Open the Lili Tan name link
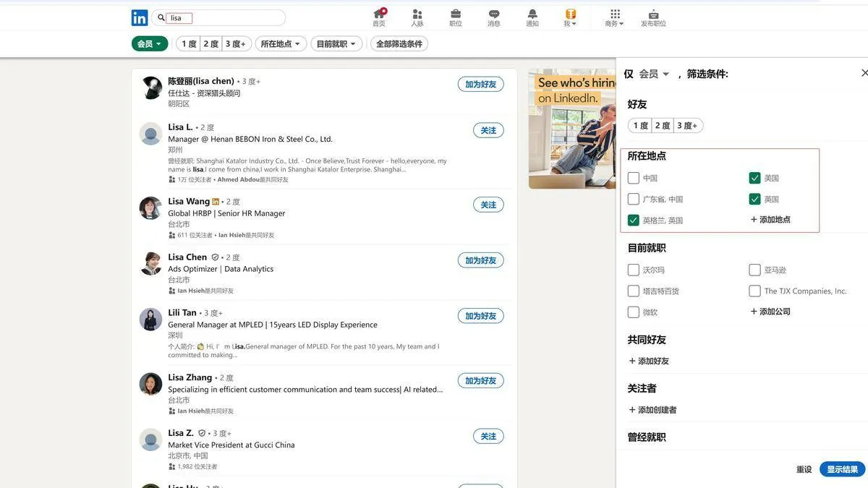The height and width of the screenshot is (488, 868). click(182, 313)
